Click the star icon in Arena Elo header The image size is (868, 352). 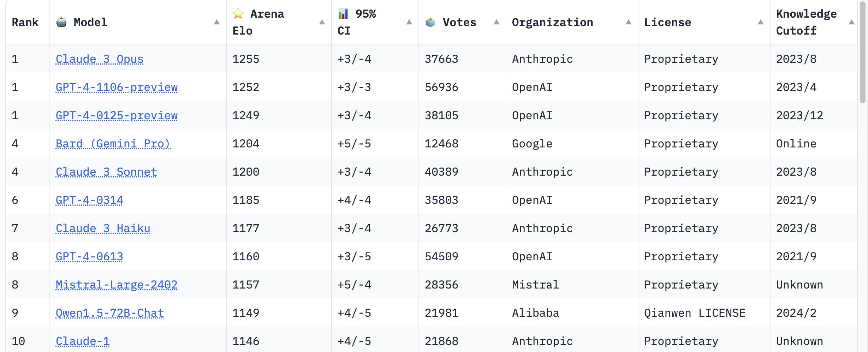(x=238, y=14)
